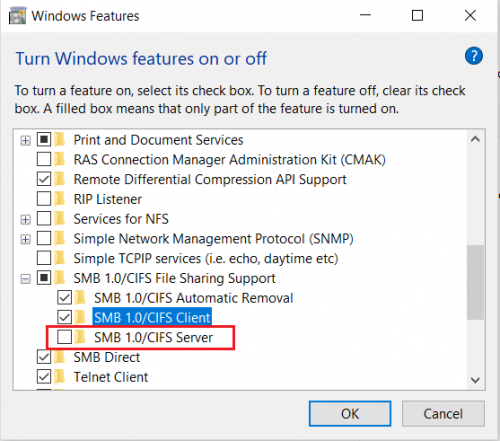This screenshot has height=441, width=500.
Task: Uncheck SMB 1.0/CIFS Automatic Removal
Action: coord(64,298)
